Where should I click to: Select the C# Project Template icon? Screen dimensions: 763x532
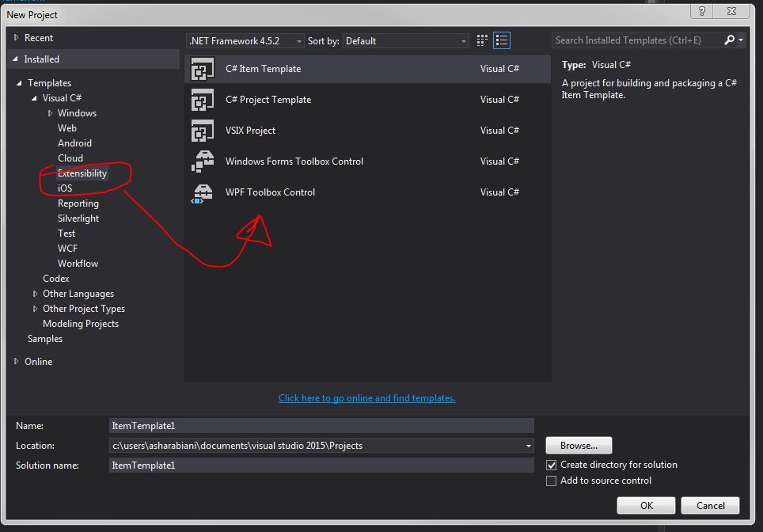(x=202, y=100)
